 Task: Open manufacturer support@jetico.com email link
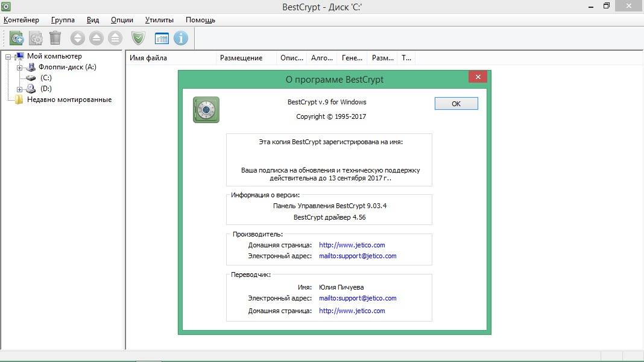click(x=358, y=256)
